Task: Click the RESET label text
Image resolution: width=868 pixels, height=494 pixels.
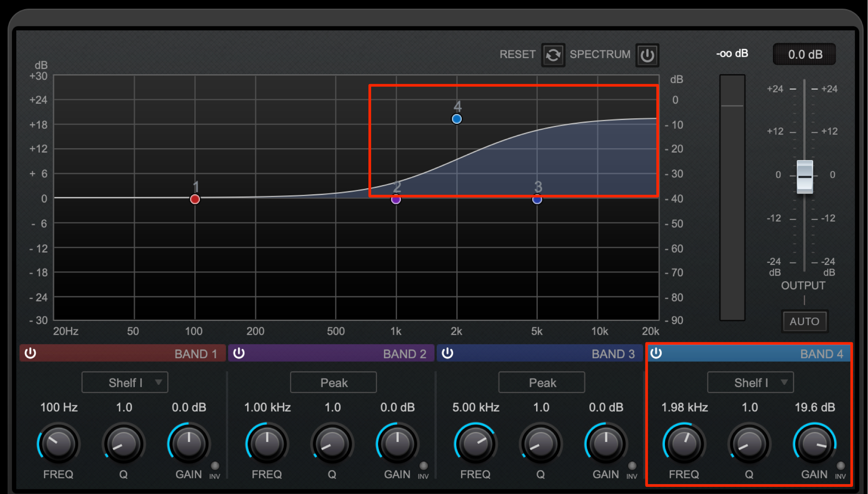Action: pos(517,54)
